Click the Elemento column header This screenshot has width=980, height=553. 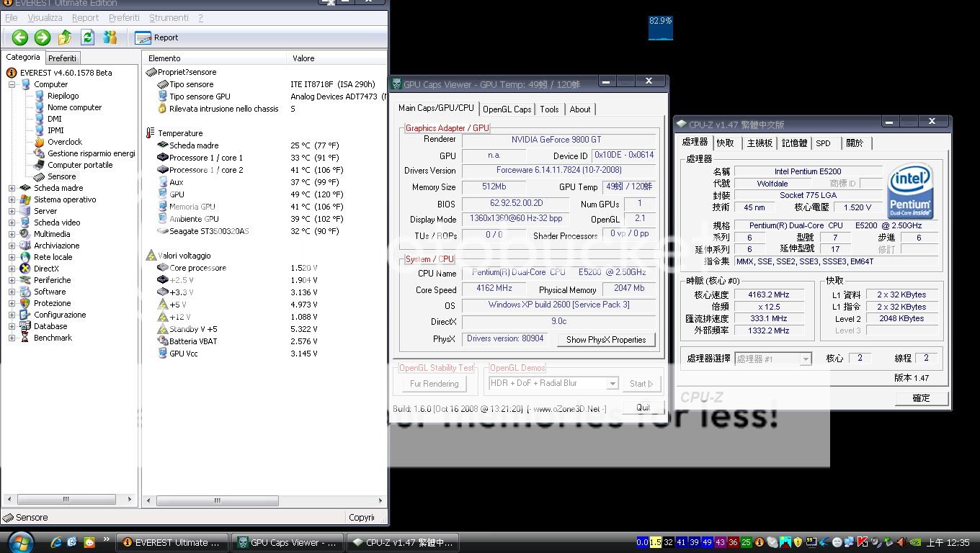(x=215, y=58)
